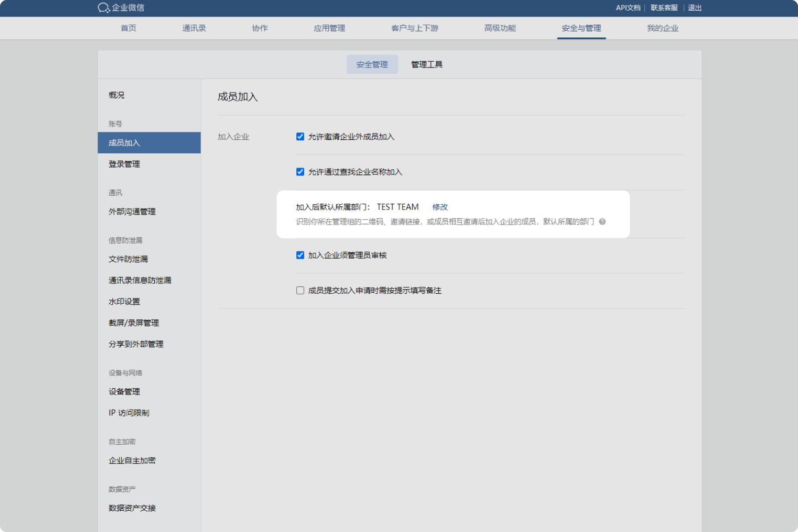This screenshot has height=532, width=798.
Task: Click 修改 link for default department
Action: [440, 207]
